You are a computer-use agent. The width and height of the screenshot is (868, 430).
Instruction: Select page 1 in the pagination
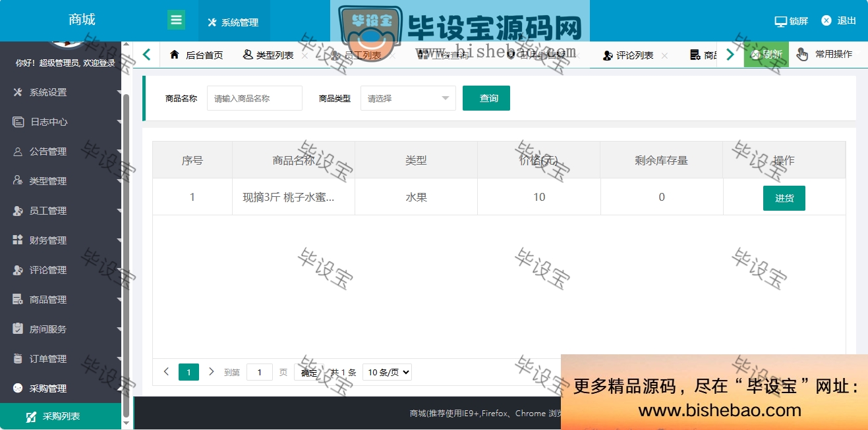[x=188, y=373]
